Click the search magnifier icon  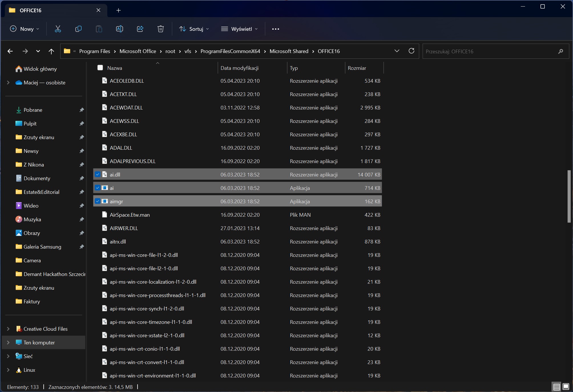click(561, 51)
